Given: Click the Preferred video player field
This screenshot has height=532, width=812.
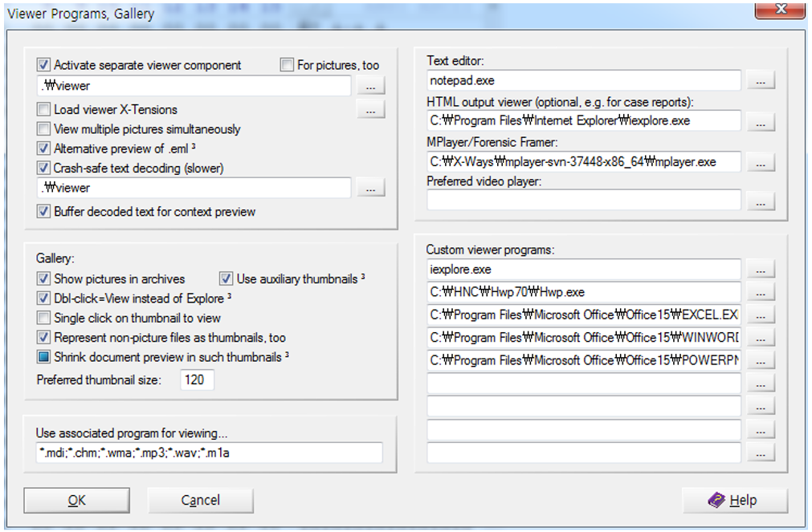Looking at the screenshot, I should click(584, 201).
